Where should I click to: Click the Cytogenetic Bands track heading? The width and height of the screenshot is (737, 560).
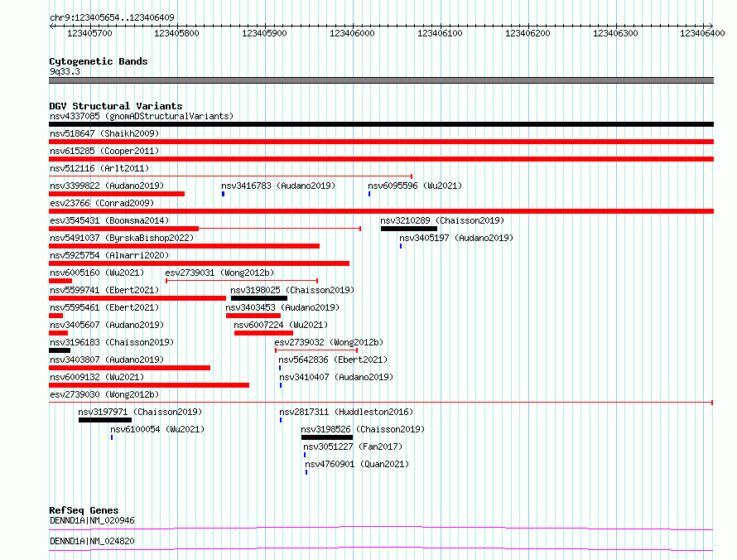click(99, 61)
